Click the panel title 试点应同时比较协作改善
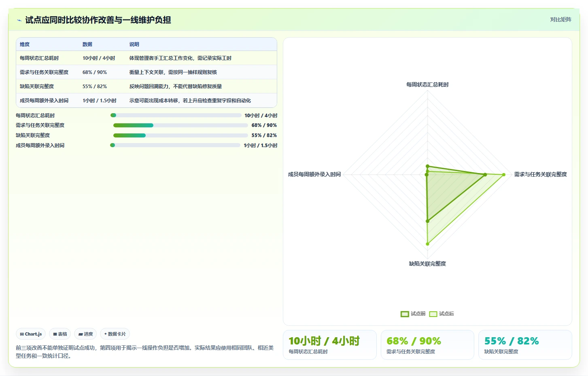 pos(98,20)
